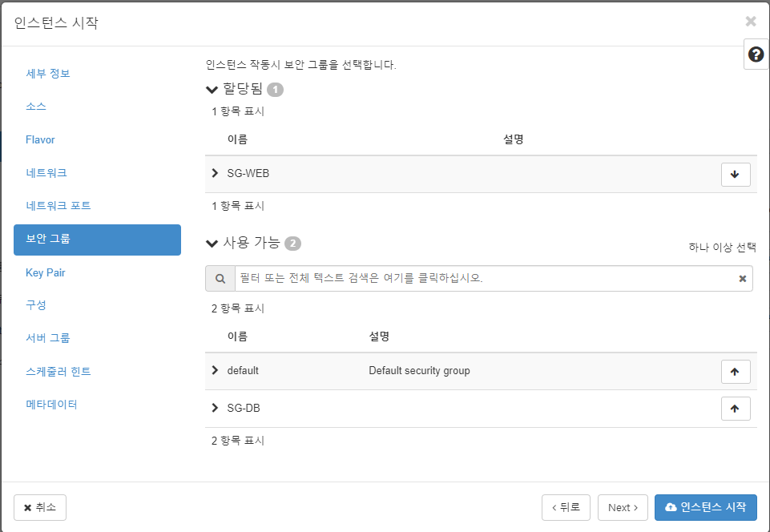Collapse the 사용 가능 section chevron
This screenshot has height=532, width=770.
pyautogui.click(x=212, y=243)
